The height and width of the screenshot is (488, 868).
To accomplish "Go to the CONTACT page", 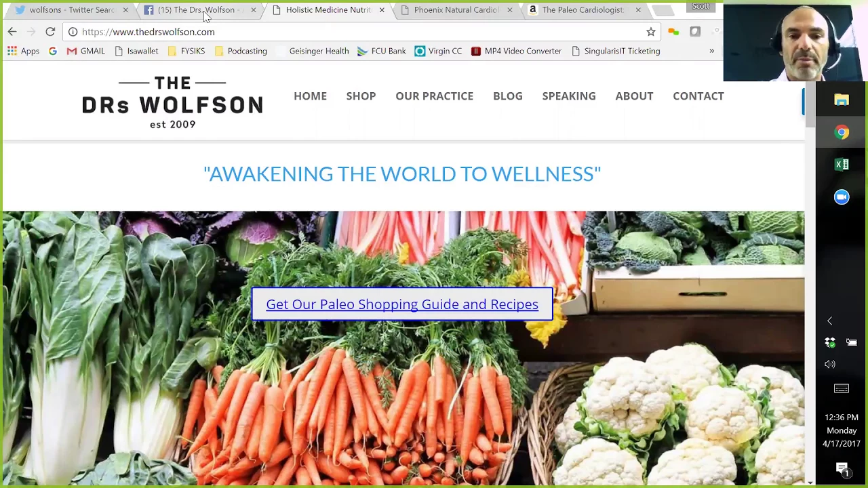I will tap(698, 96).
